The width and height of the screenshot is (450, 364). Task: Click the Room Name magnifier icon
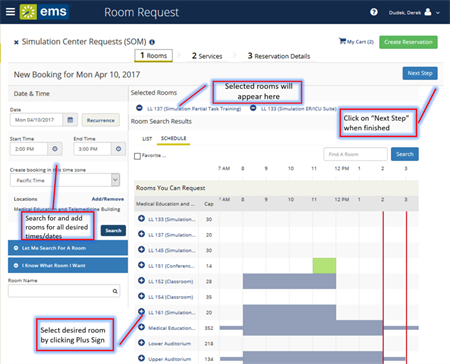tap(115, 291)
